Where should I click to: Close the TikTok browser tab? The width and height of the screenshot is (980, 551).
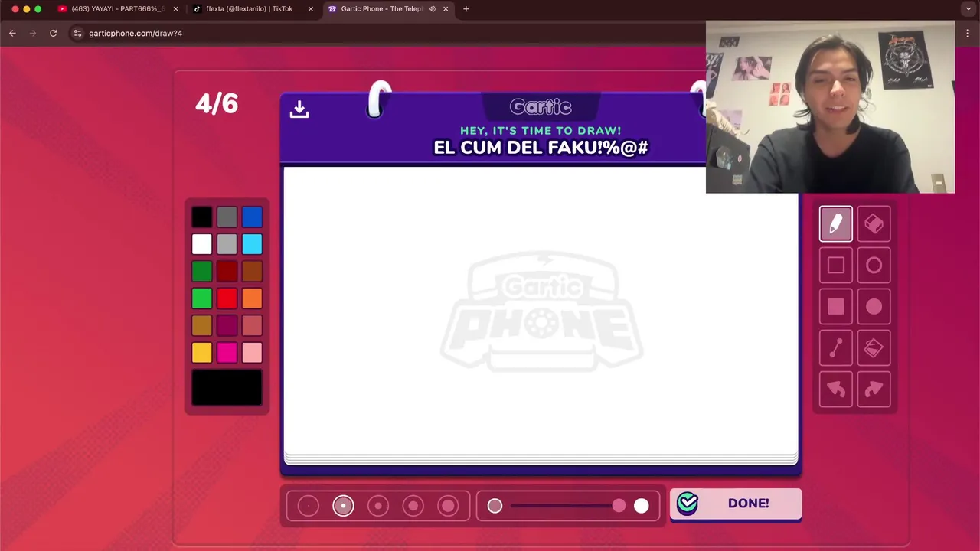pos(311,9)
